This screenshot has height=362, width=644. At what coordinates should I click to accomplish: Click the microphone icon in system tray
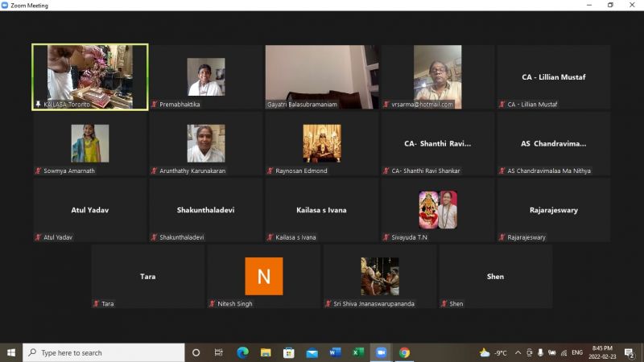coord(540,352)
